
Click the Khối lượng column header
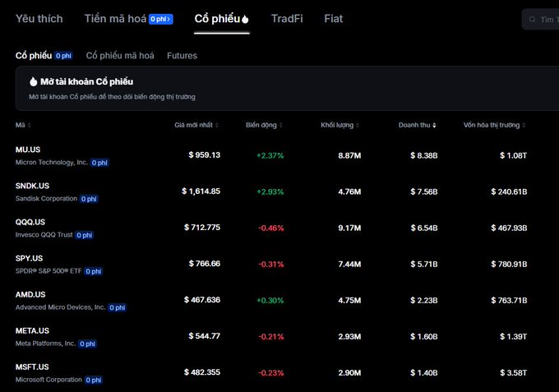click(337, 125)
